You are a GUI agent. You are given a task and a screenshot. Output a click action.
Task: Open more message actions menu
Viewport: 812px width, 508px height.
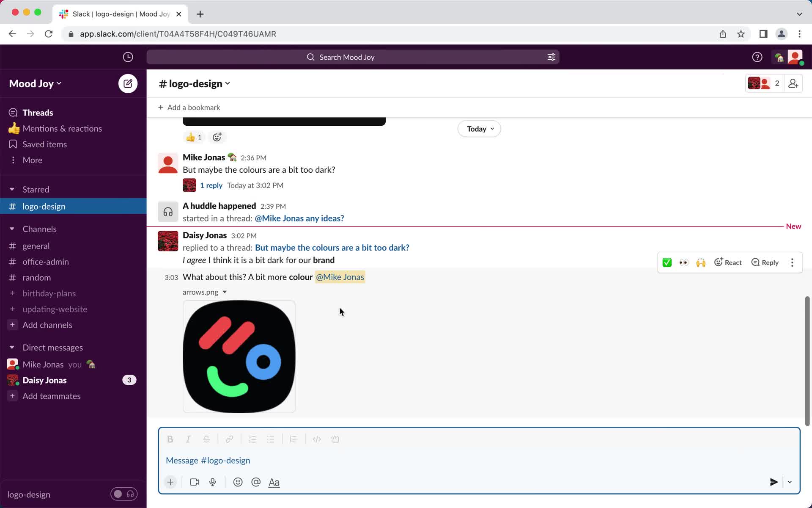[x=792, y=262]
